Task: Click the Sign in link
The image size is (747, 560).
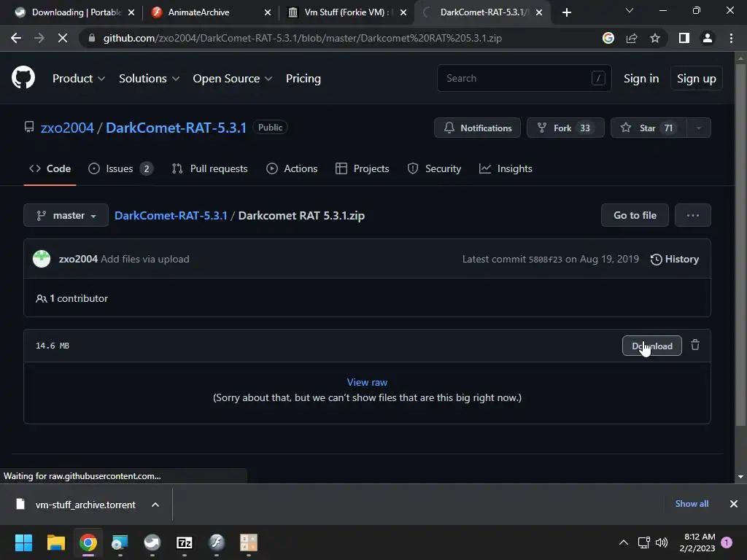Action: coord(641,79)
